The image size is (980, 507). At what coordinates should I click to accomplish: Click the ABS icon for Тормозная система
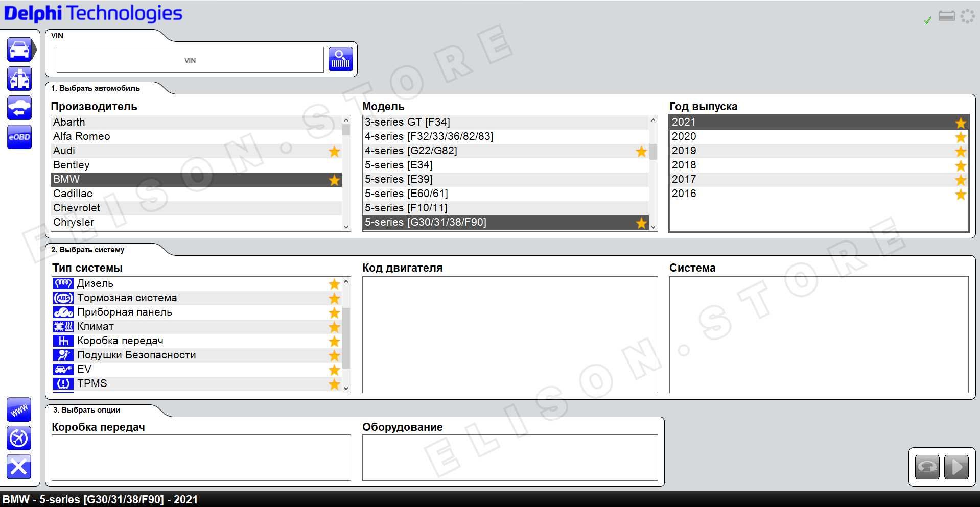pos(63,298)
